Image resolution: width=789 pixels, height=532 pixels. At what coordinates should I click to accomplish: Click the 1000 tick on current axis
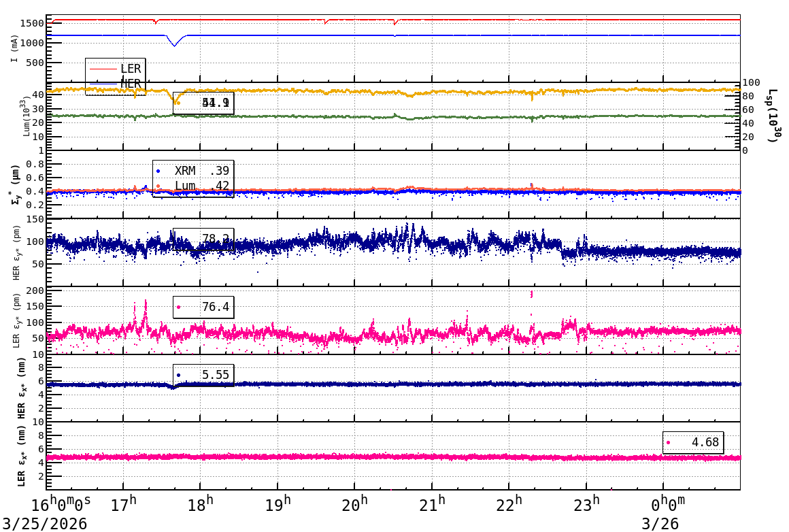coord(32,43)
